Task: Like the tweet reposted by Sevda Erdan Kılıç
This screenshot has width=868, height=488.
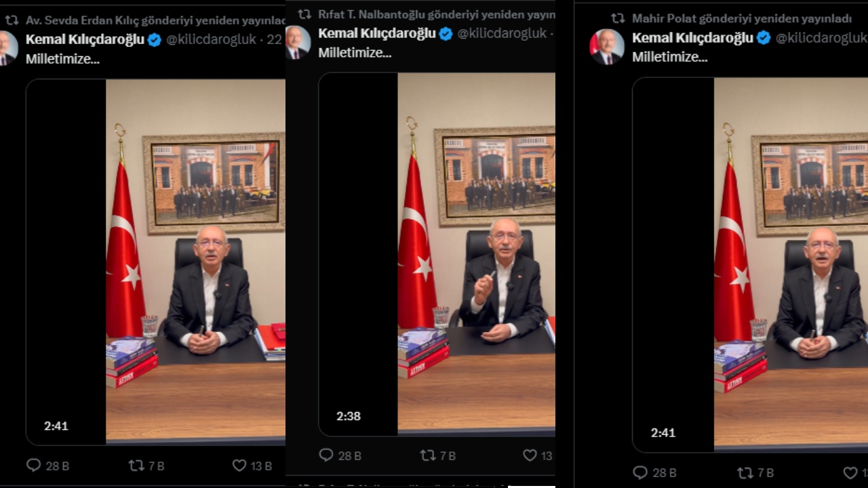Action: 239,466
